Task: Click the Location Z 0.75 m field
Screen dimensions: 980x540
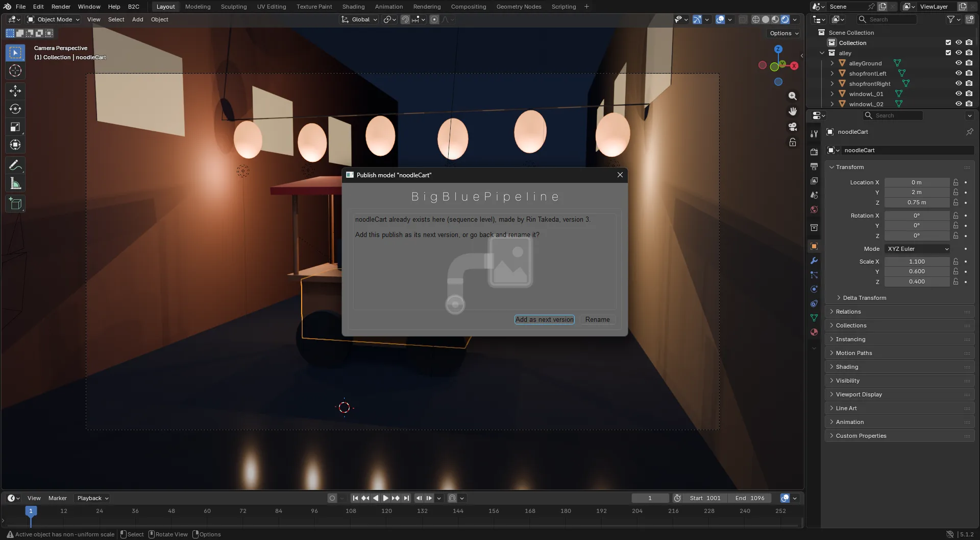Action: pos(917,202)
